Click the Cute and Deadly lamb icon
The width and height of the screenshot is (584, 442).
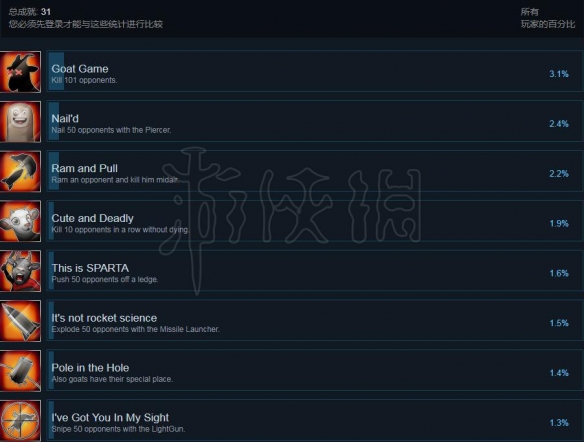[x=20, y=221]
